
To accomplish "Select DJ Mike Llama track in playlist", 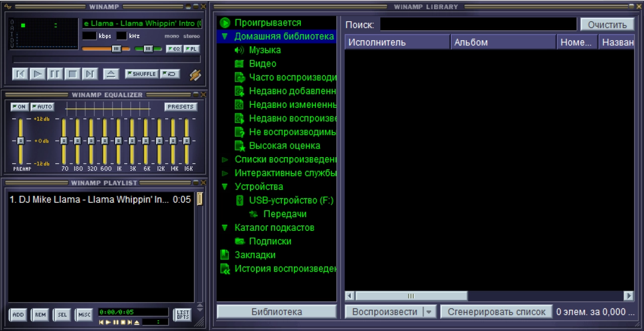I will [100, 200].
